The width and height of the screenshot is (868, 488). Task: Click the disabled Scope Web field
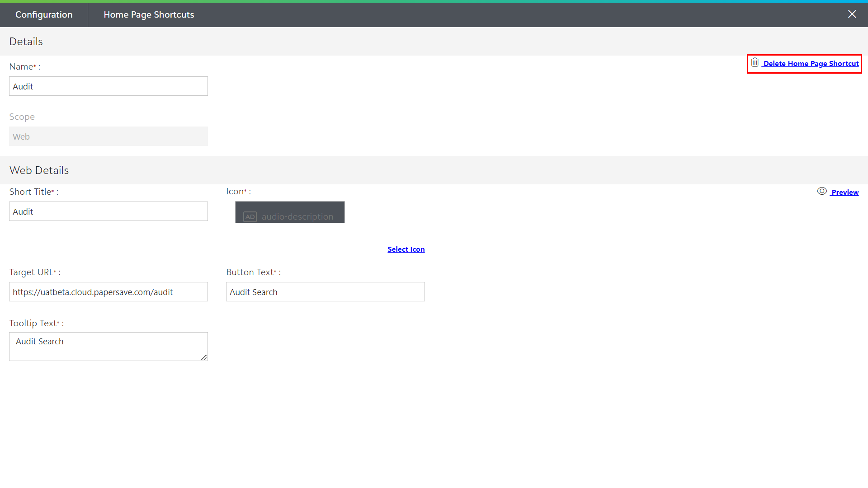(x=108, y=136)
